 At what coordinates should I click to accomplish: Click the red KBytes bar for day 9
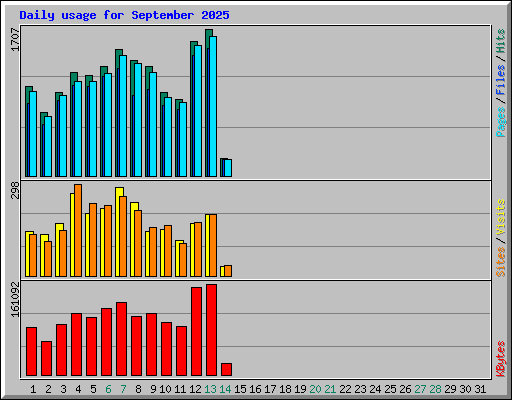(151, 345)
